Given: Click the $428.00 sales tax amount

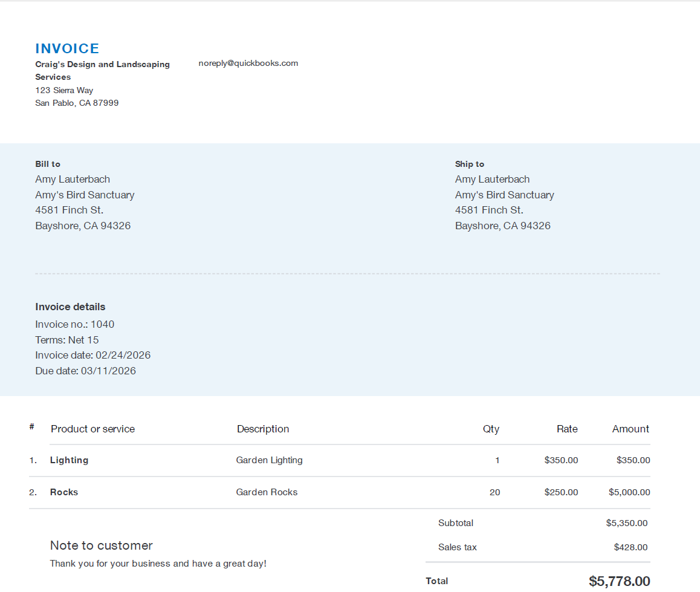Looking at the screenshot, I should pyautogui.click(x=630, y=547).
